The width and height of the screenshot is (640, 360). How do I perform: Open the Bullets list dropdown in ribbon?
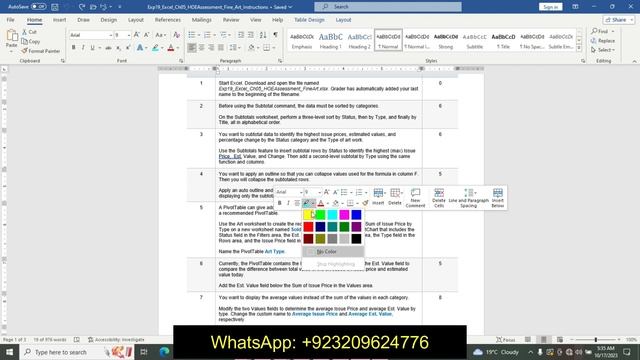[x=198, y=35]
